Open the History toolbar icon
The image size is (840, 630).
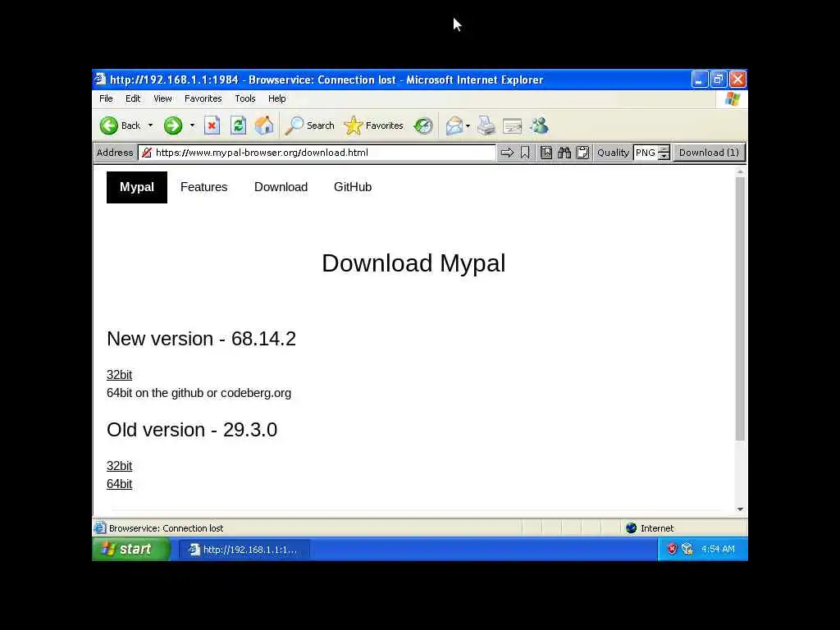tap(423, 126)
